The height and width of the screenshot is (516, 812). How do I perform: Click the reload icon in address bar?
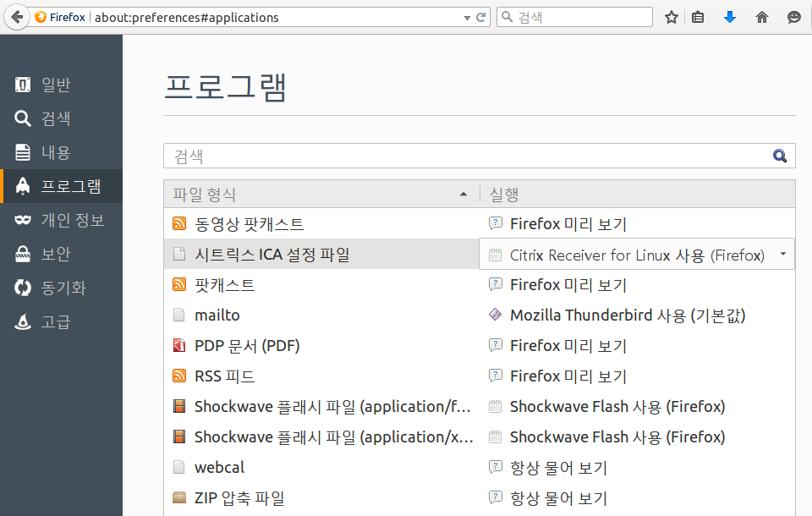481,17
